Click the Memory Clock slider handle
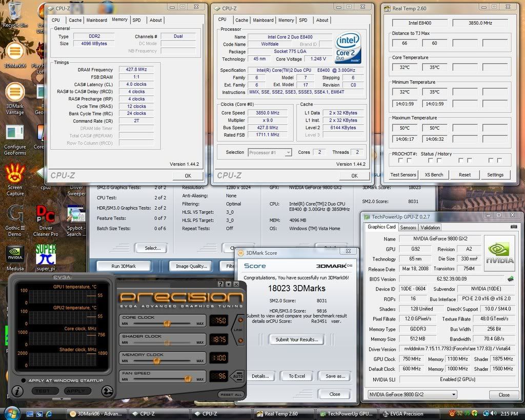Screen dimensions: 525x420 (156, 361)
